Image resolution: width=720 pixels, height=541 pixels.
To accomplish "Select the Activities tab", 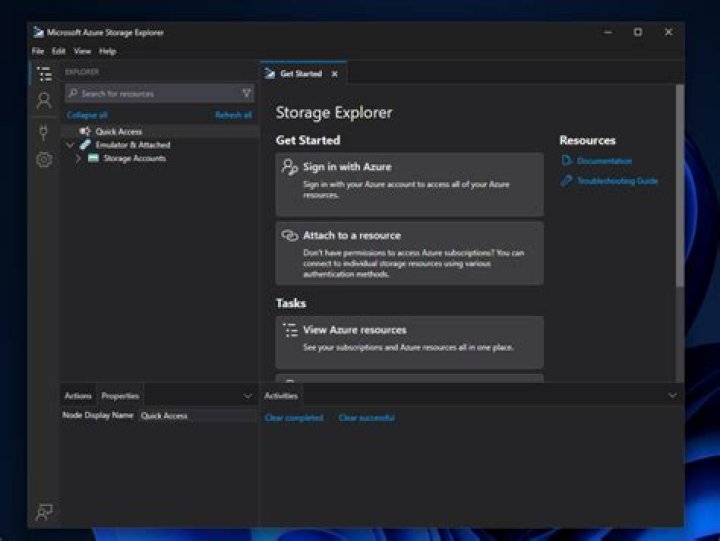I will [x=281, y=396].
